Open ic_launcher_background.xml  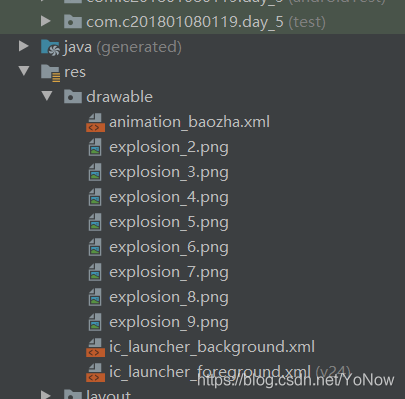click(212, 347)
